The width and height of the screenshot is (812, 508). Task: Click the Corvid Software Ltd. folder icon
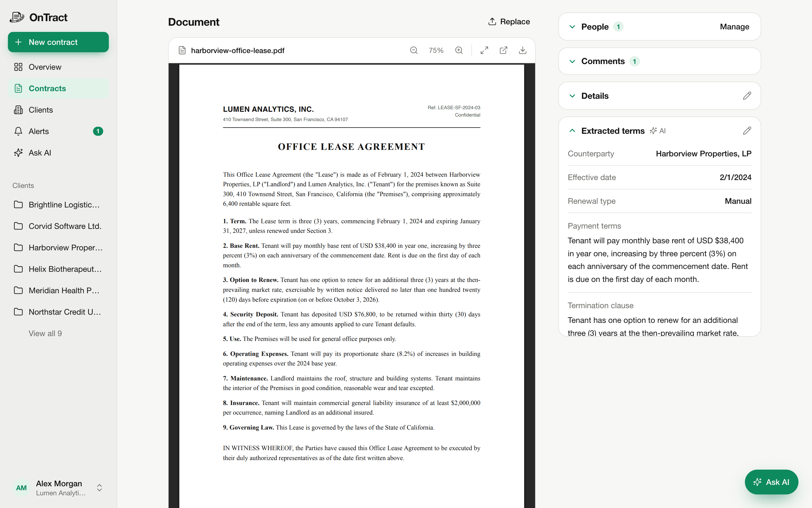point(18,226)
